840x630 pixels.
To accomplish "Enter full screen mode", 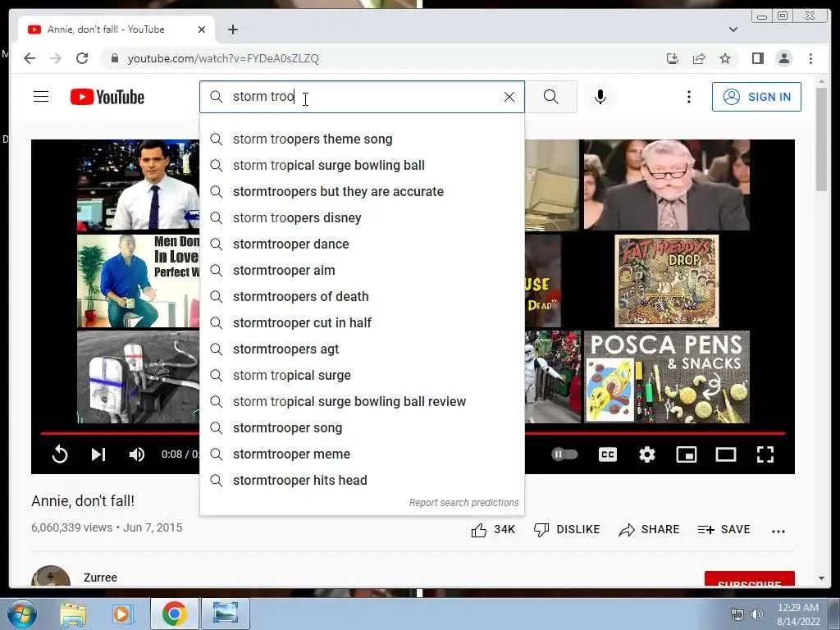I will point(765,454).
